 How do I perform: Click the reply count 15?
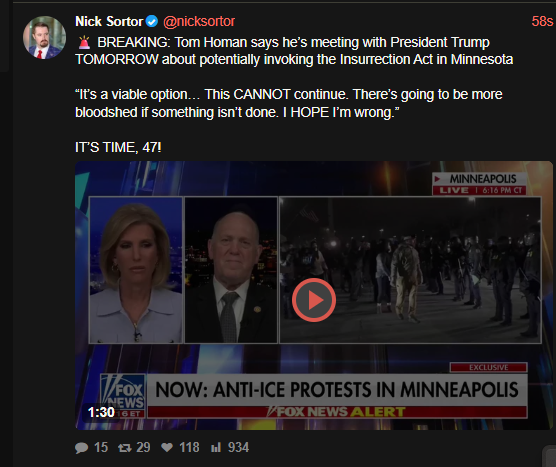(x=101, y=447)
